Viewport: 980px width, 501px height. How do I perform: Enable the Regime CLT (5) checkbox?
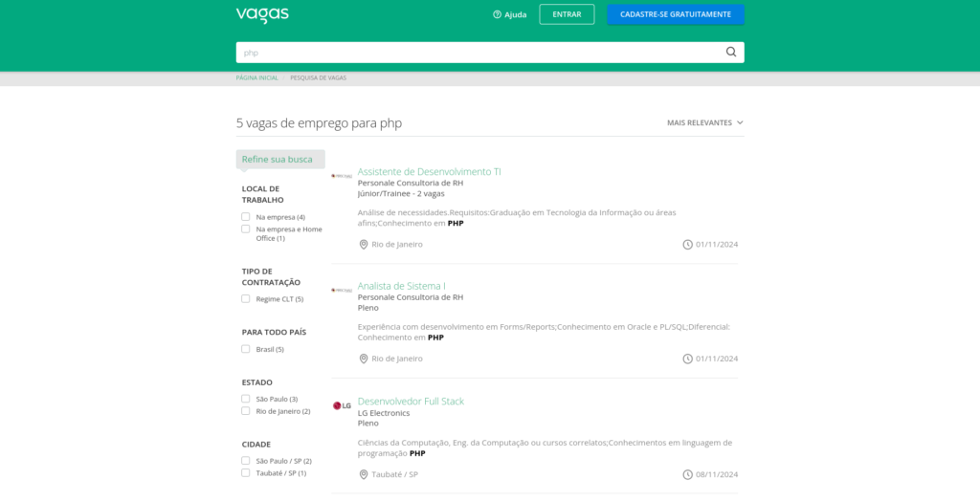pos(246,298)
